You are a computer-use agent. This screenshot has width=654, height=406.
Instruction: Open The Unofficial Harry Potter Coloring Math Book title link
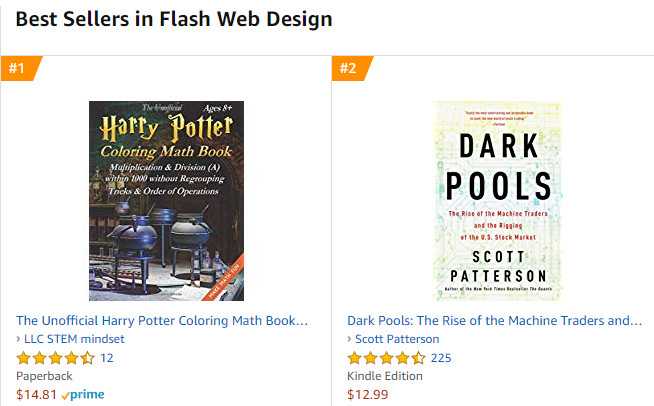tap(162, 321)
